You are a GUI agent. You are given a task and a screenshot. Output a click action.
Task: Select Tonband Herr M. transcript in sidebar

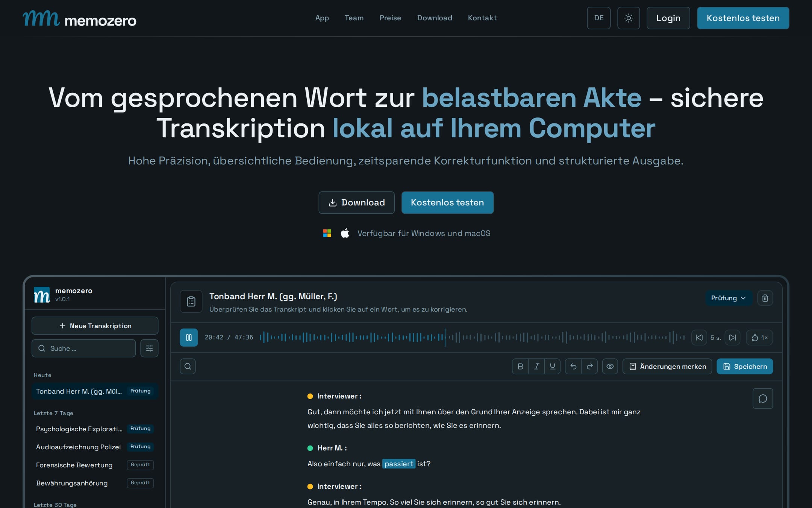95,391
